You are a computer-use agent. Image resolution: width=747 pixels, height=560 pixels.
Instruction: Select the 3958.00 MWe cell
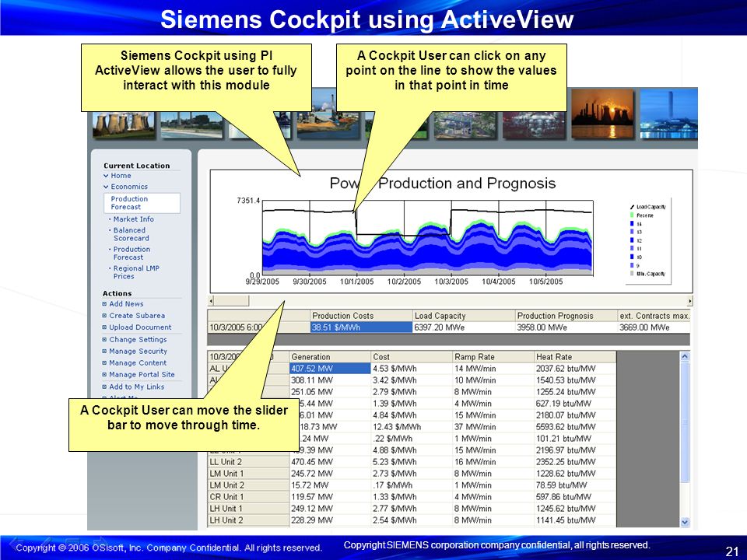pyautogui.click(x=566, y=327)
